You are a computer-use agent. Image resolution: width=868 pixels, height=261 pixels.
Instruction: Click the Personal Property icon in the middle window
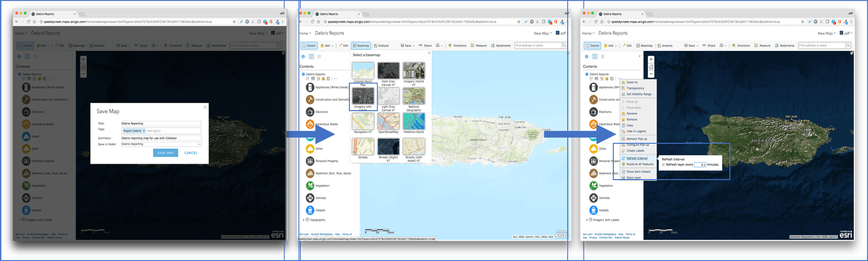tap(310, 161)
